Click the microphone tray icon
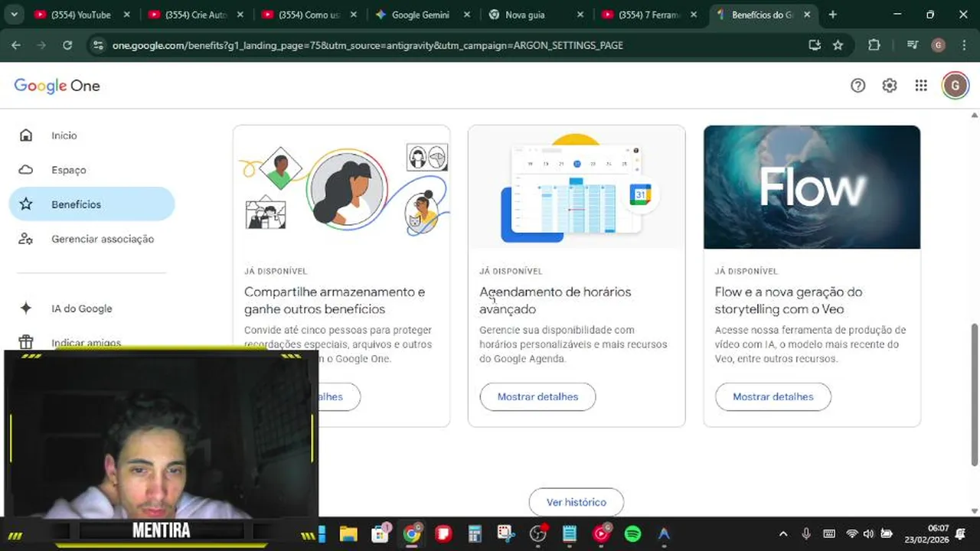Screen dimensions: 980x551 click(x=806, y=533)
